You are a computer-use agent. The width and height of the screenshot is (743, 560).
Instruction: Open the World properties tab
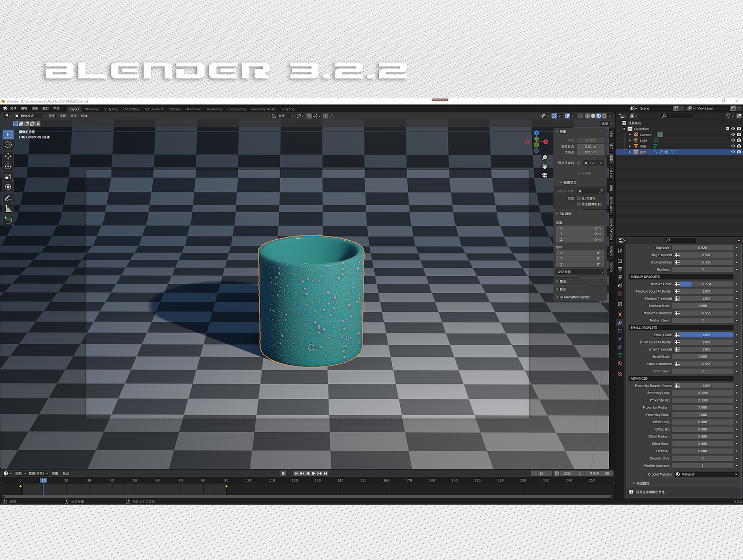tap(620, 294)
